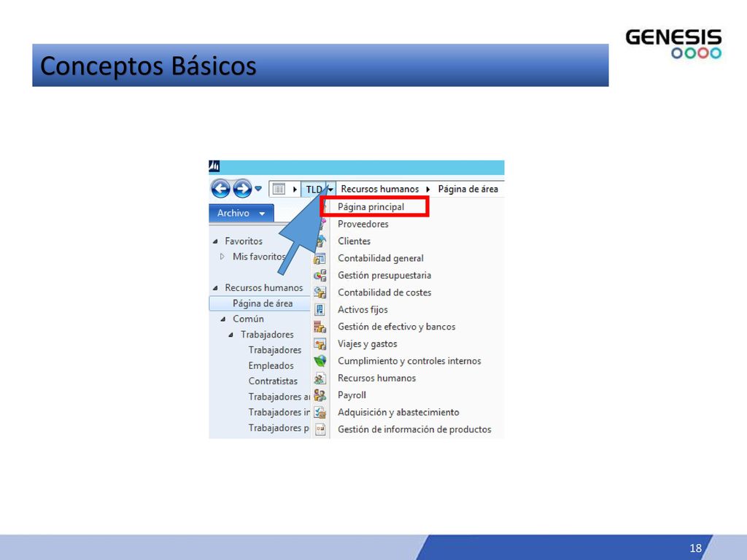Select Proveedores in the dropdown menu

tap(363, 225)
